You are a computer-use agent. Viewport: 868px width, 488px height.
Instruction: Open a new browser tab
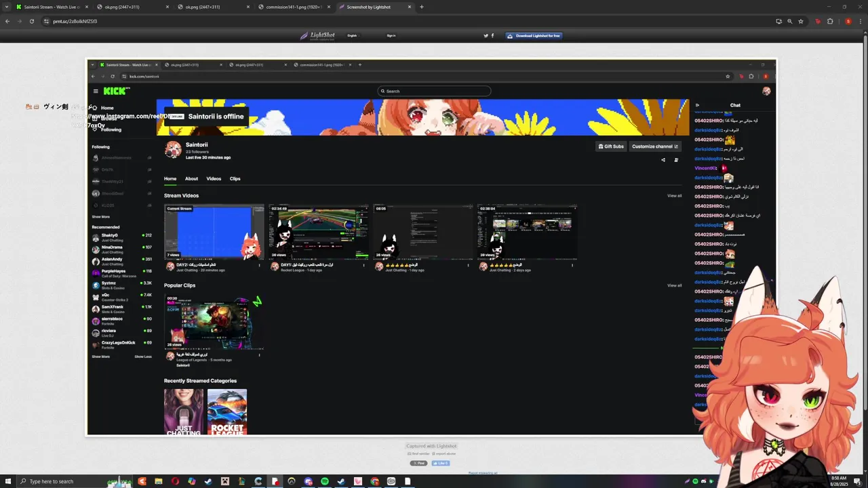coord(422,7)
